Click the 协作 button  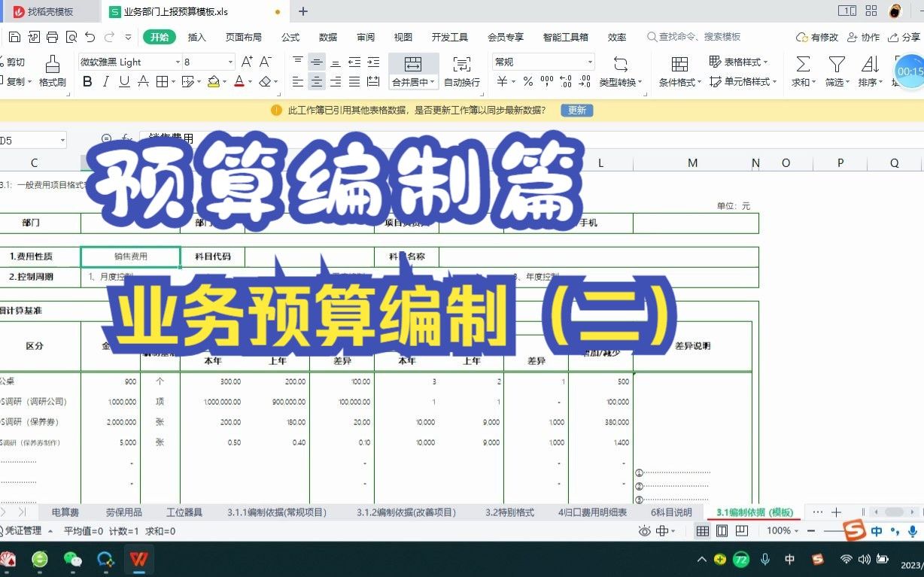coord(863,37)
